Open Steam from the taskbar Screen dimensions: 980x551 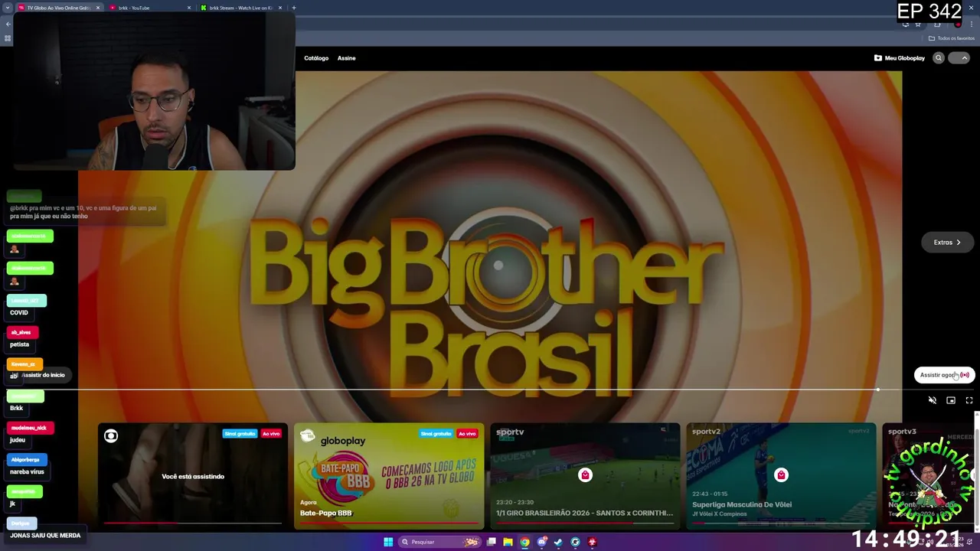point(558,542)
